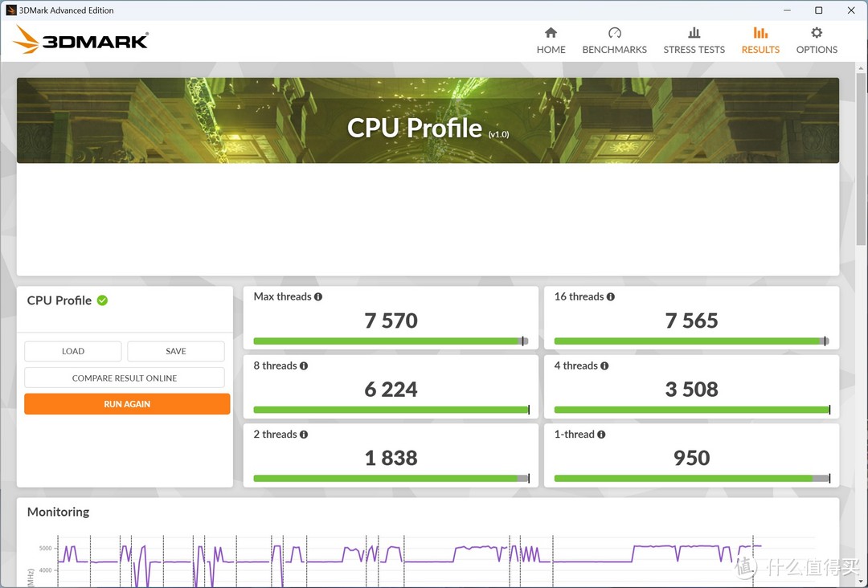The width and height of the screenshot is (868, 588).
Task: Click the 2 threads info icon
Action: [x=304, y=435]
